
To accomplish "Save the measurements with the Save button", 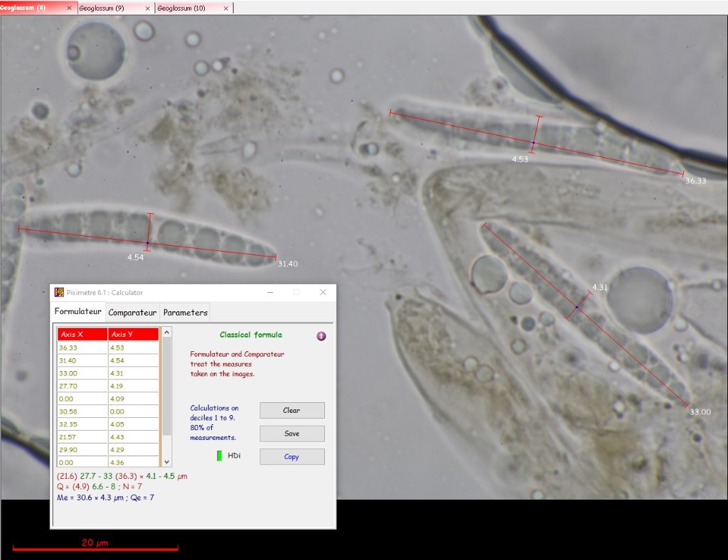I will 291,434.
